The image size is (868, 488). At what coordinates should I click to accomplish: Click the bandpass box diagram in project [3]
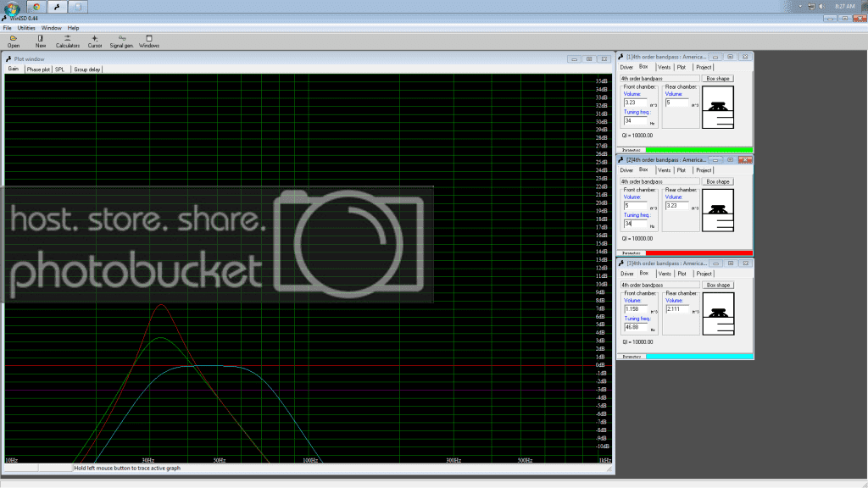coord(719,313)
